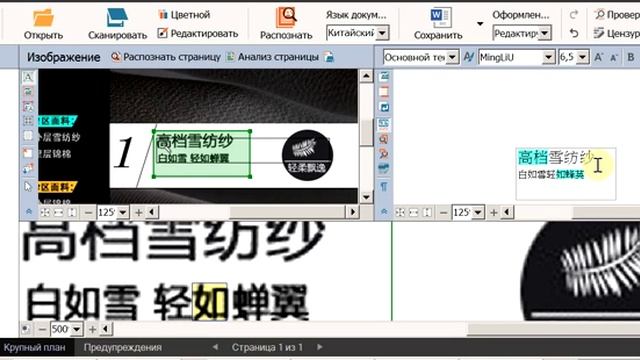Increase font size with large A
The image size is (640, 360).
(598, 57)
